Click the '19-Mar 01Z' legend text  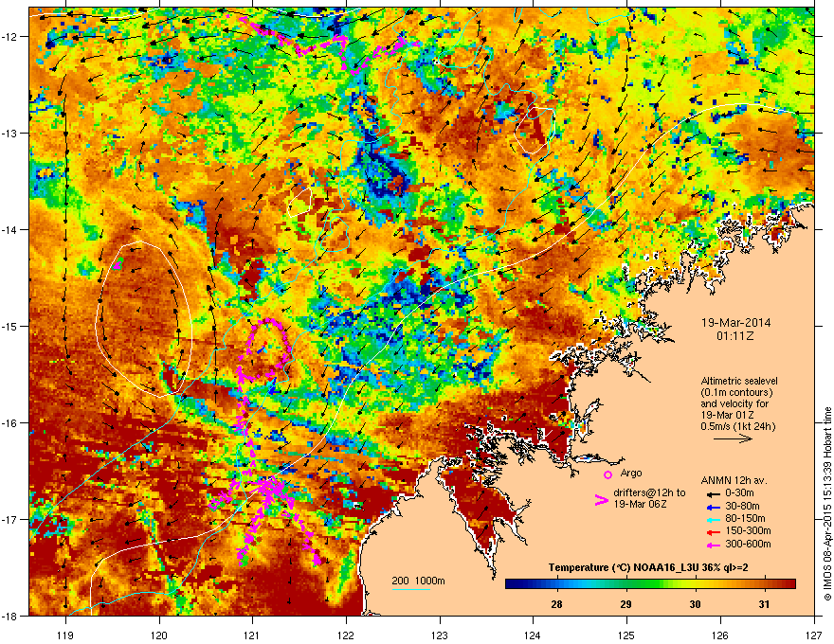click(728, 415)
